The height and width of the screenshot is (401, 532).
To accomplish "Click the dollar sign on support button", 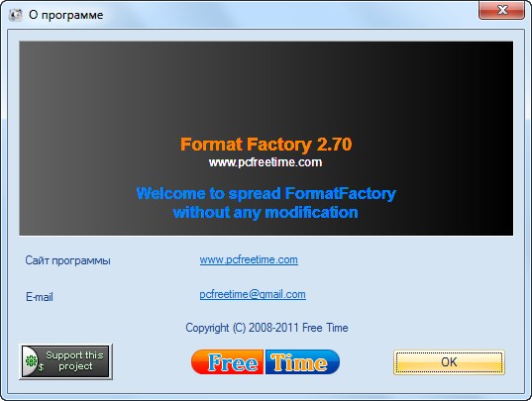I will click(41, 367).
